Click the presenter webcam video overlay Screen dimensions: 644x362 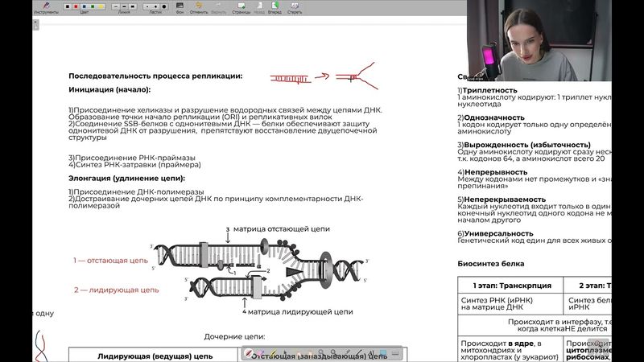(x=539, y=40)
